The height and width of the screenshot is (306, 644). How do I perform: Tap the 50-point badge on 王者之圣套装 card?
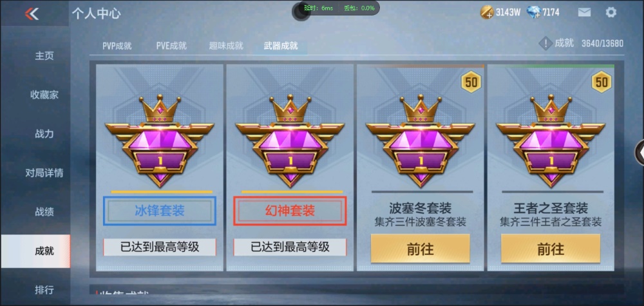click(x=601, y=82)
